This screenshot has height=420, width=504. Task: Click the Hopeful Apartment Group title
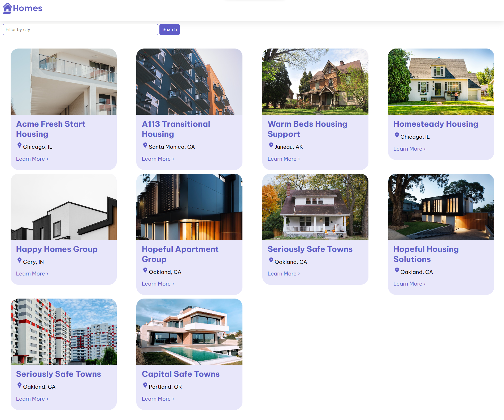(180, 254)
